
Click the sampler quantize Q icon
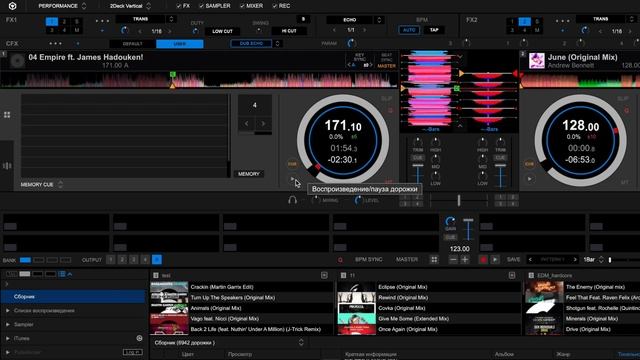pos(340,260)
